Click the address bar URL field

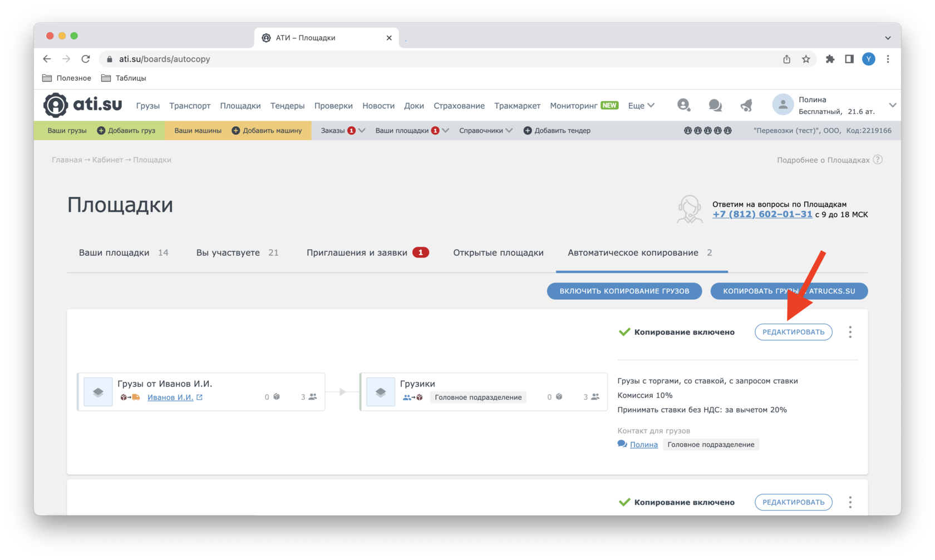click(440, 59)
